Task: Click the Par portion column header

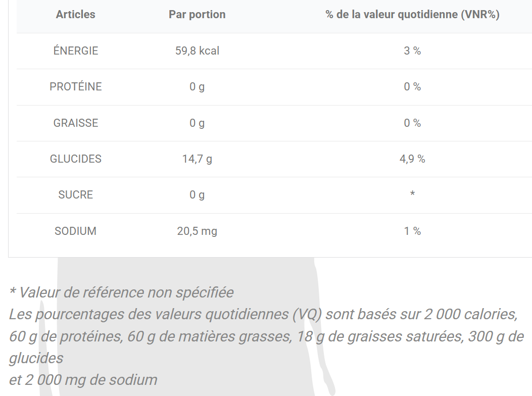Action: [197, 15]
